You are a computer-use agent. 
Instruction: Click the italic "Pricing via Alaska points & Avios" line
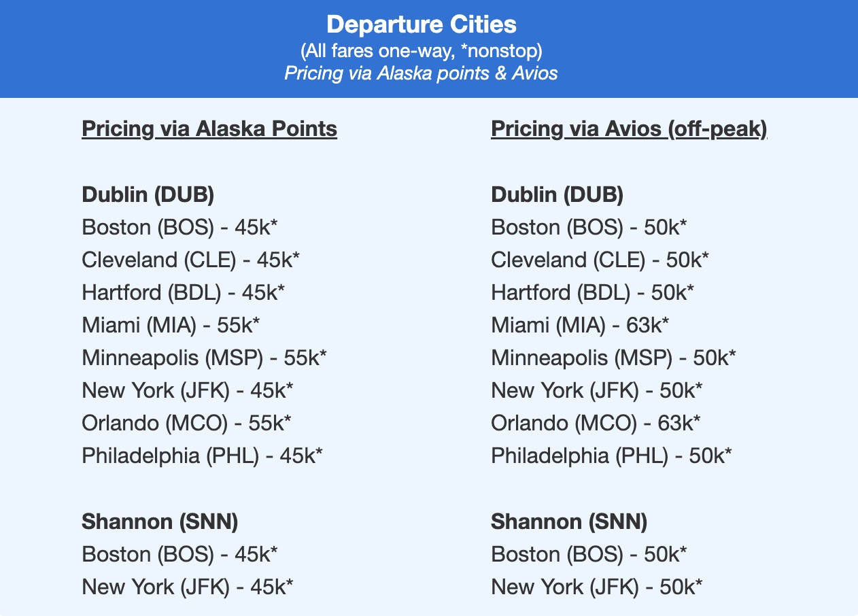click(421, 73)
